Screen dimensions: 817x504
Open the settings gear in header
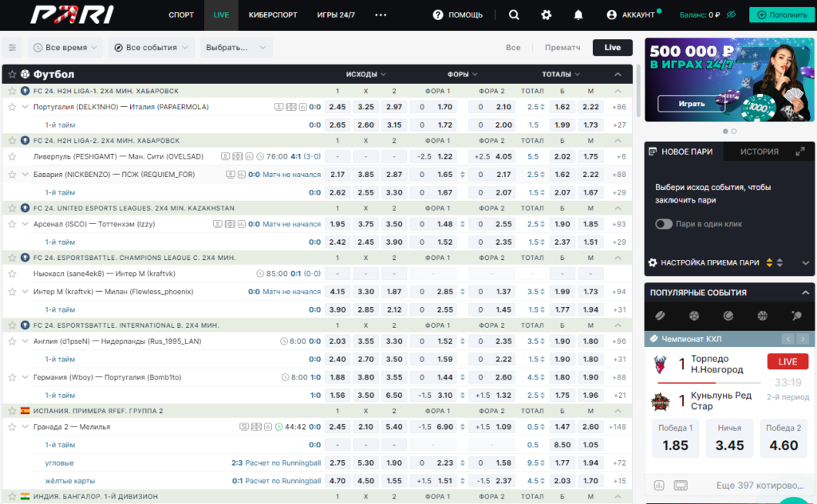pos(546,14)
